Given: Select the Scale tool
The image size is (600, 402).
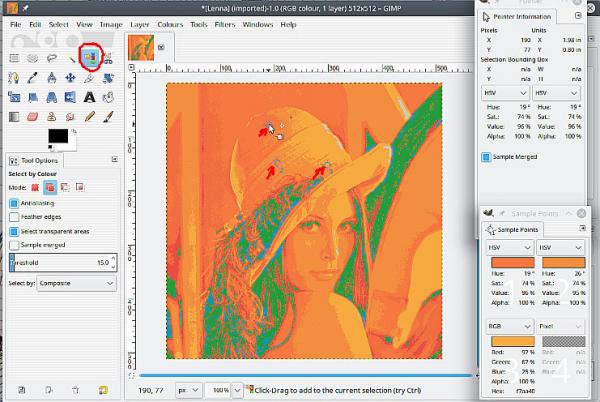Looking at the screenshot, I should [14, 97].
